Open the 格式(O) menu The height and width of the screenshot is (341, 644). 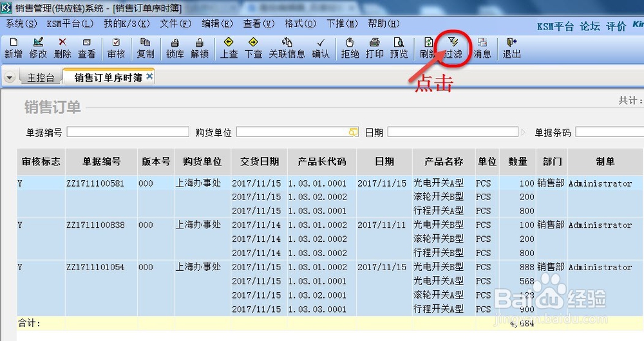(300, 24)
